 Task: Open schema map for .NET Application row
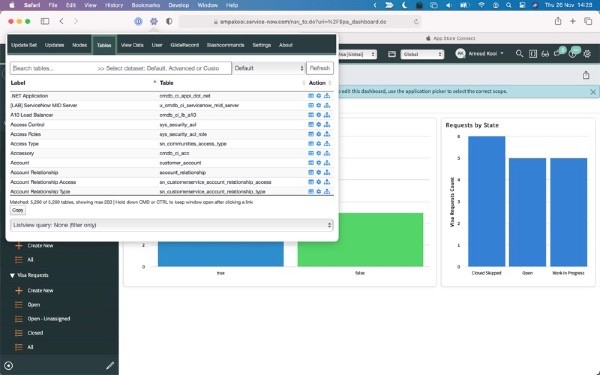point(327,96)
